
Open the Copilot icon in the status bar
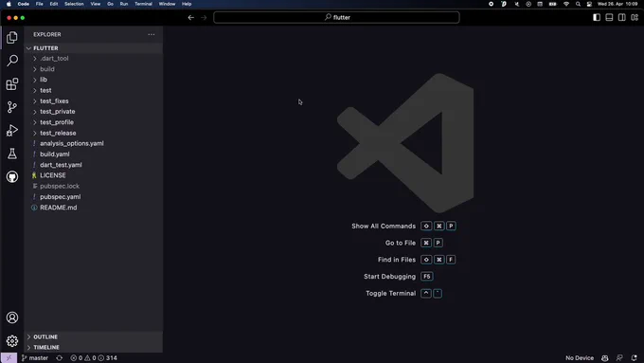(605, 358)
